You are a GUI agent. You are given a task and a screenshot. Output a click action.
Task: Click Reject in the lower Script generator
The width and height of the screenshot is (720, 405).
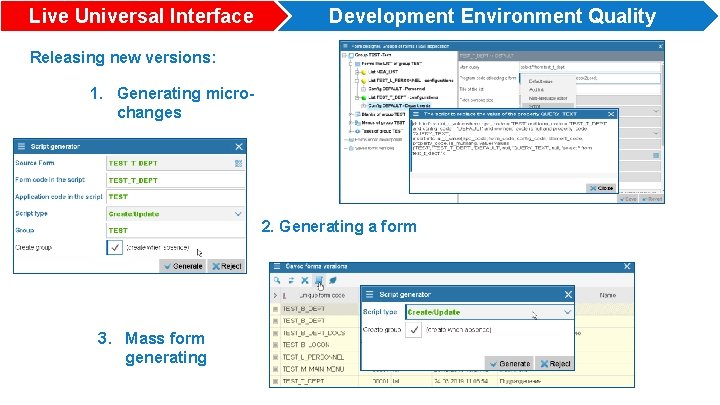(555, 363)
